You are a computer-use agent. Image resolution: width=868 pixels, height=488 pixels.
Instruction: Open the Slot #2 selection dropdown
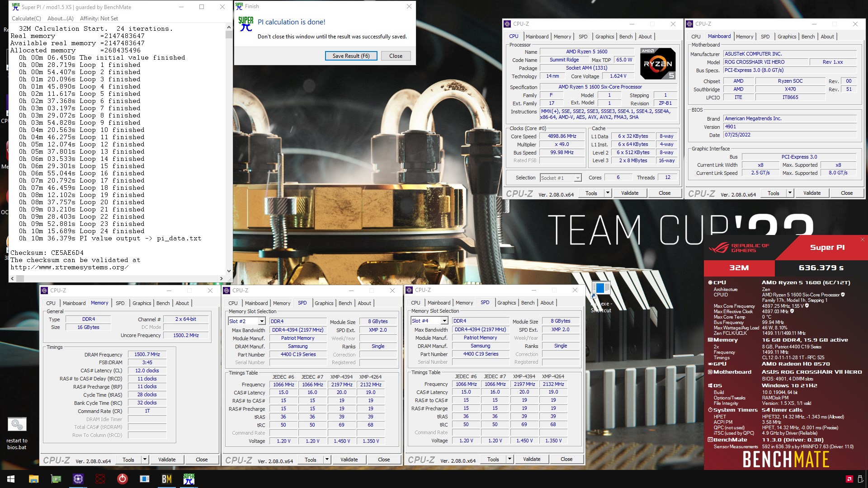click(x=261, y=321)
